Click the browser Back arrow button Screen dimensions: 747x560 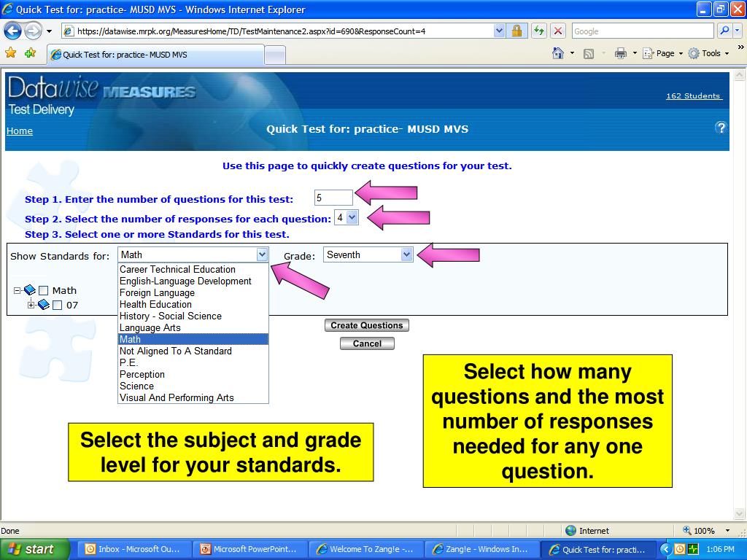13,31
